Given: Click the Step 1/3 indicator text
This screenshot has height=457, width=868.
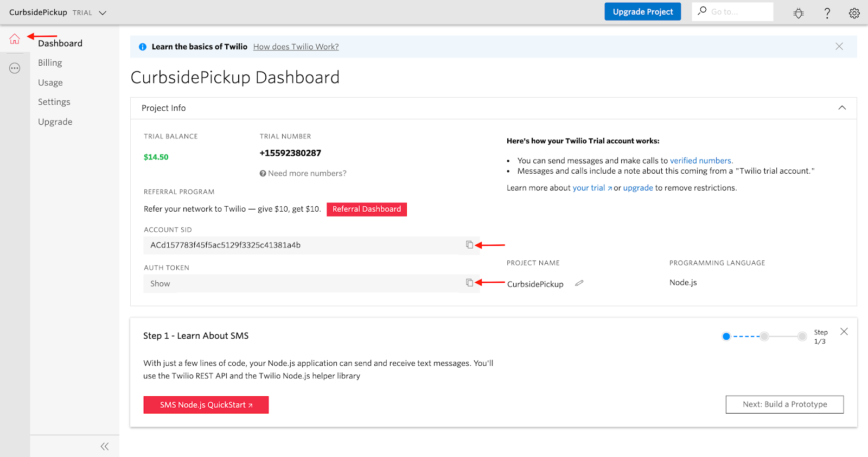Looking at the screenshot, I should pyautogui.click(x=821, y=337).
